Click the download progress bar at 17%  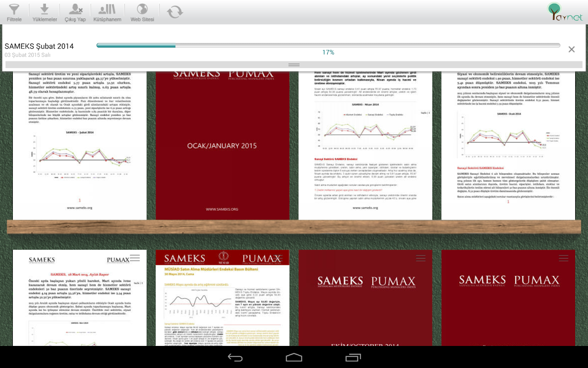click(x=328, y=45)
